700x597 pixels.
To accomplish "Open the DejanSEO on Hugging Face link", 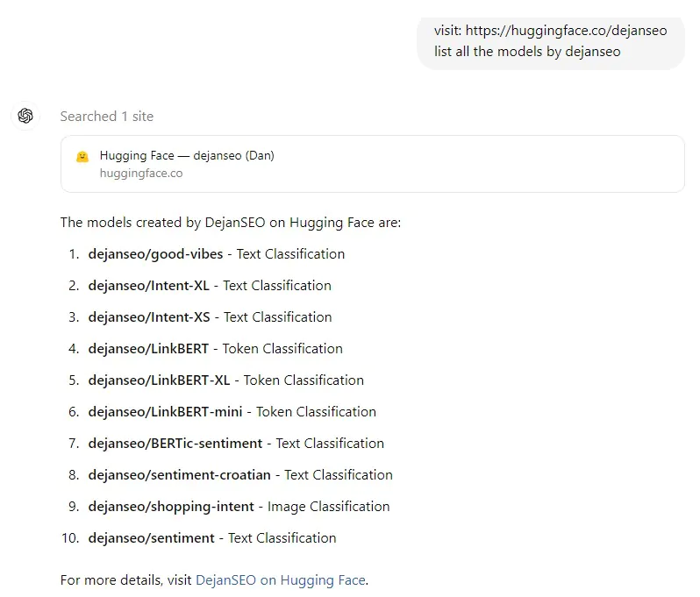I will pos(281,580).
